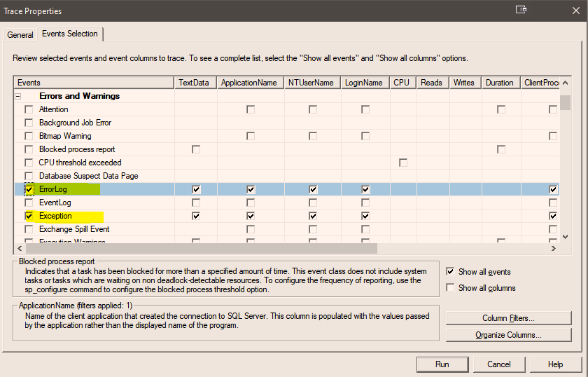The width and height of the screenshot is (588, 377).
Task: Switch to the General tab
Action: point(20,35)
